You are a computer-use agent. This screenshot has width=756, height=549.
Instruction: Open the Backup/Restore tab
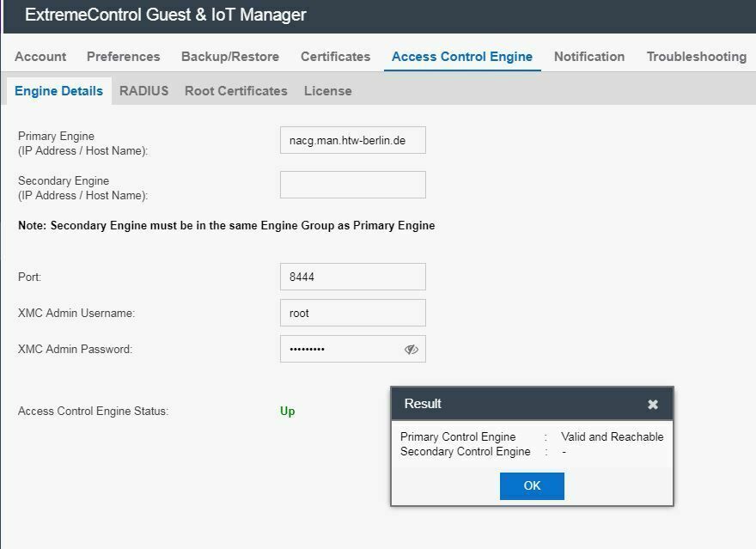(230, 57)
